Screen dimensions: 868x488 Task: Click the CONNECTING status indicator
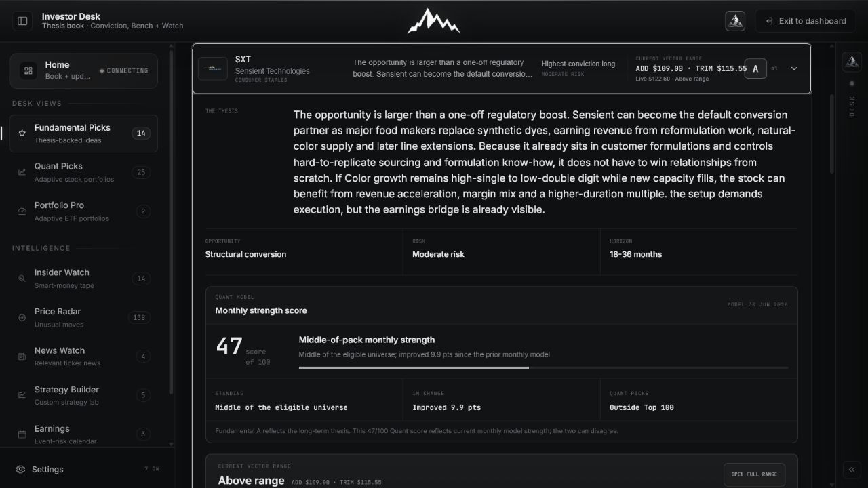pos(124,70)
